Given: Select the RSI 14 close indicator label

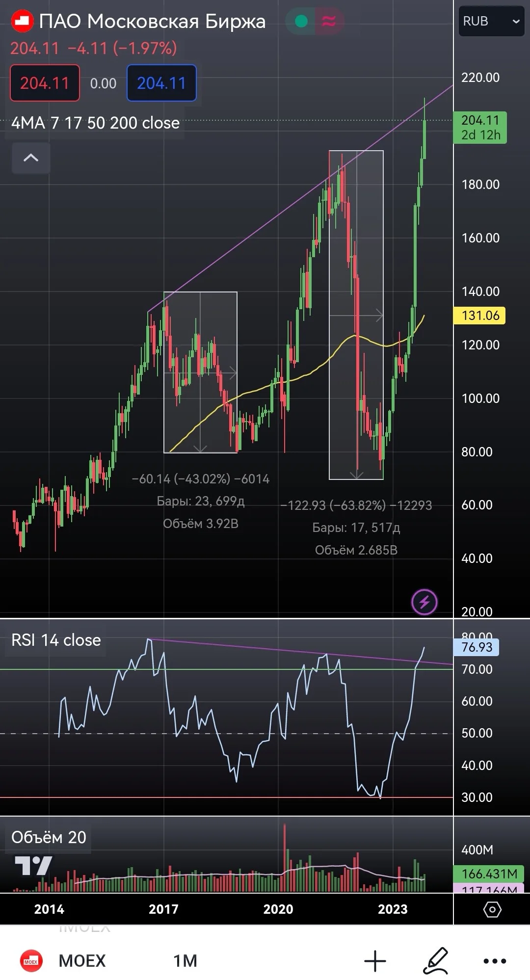Looking at the screenshot, I should click(x=56, y=640).
